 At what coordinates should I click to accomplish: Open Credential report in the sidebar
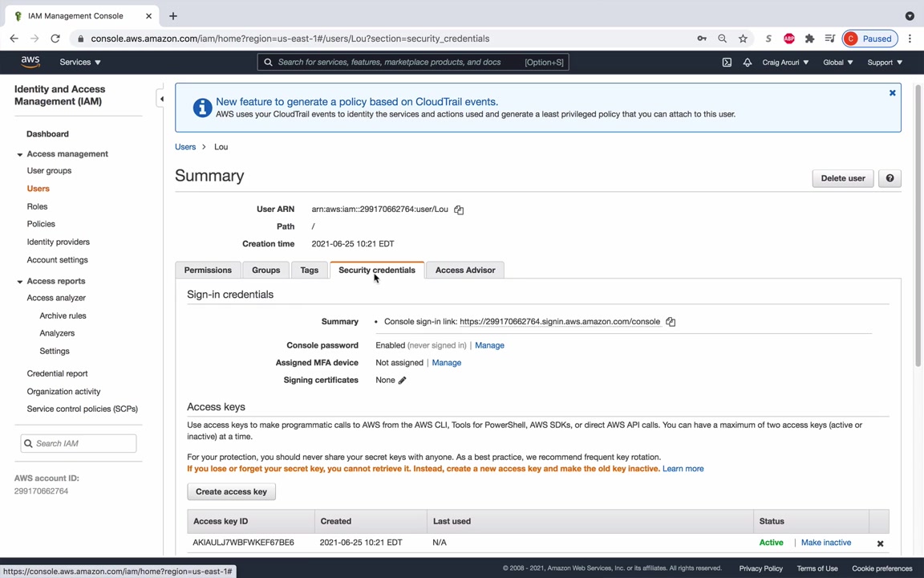click(57, 373)
